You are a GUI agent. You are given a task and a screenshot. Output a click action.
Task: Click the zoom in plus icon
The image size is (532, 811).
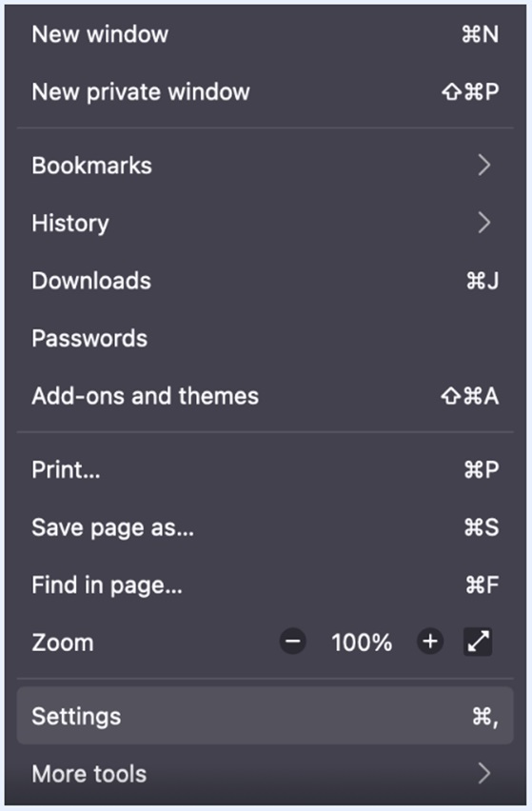tap(430, 642)
